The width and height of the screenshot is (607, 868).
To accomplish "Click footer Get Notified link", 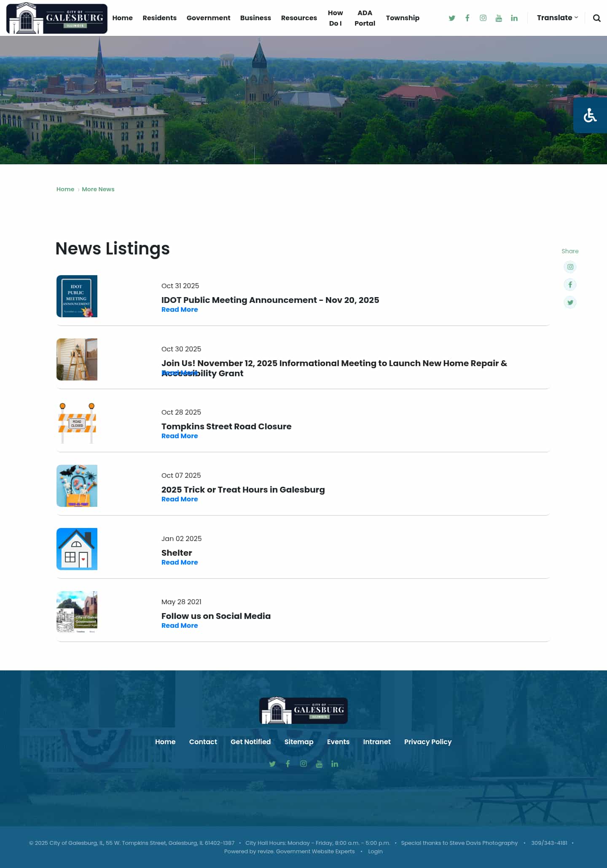I will (251, 742).
